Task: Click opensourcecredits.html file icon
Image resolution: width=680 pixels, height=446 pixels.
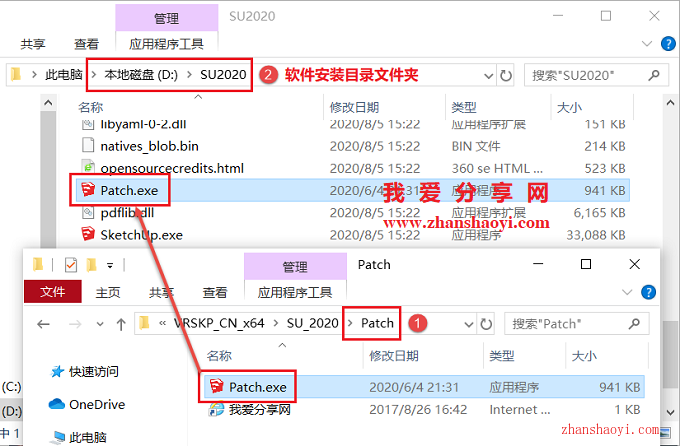Action: [88, 167]
